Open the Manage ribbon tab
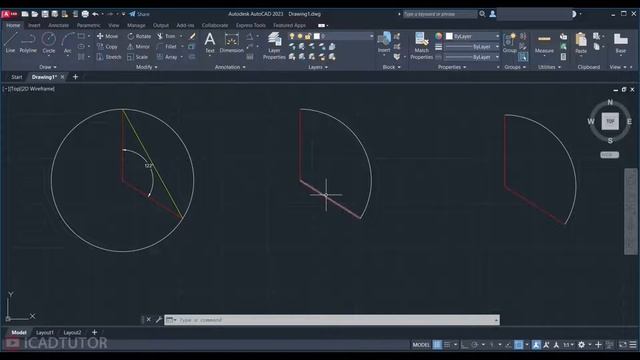This screenshot has width=640, height=360. pos(136,25)
